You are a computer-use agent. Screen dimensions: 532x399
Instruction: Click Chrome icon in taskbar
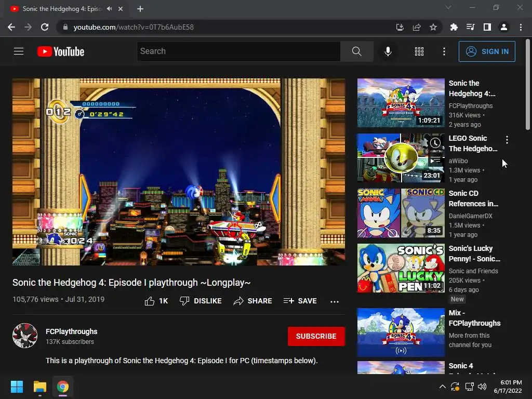point(63,387)
